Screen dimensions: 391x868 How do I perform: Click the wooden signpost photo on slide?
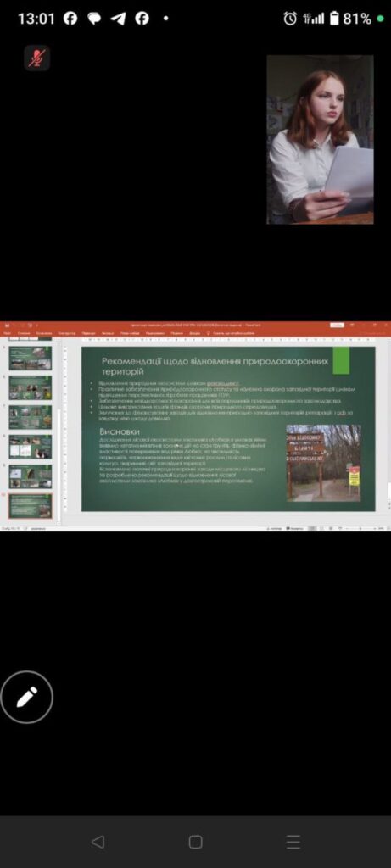323,463
